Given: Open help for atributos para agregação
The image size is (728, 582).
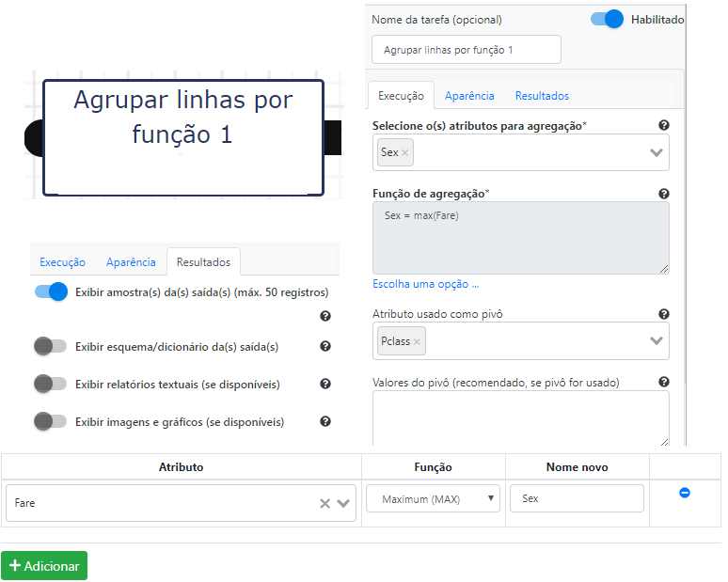Looking at the screenshot, I should pos(663,125).
